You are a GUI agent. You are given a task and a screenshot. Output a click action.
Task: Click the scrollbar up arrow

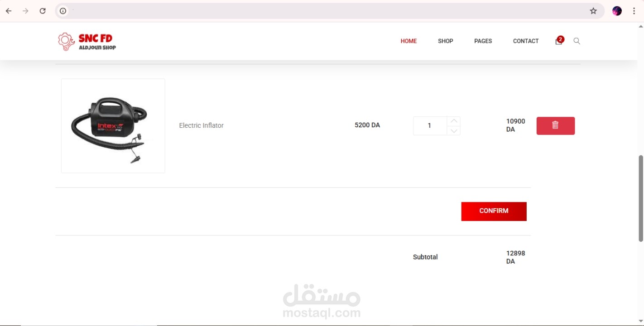tap(641, 26)
